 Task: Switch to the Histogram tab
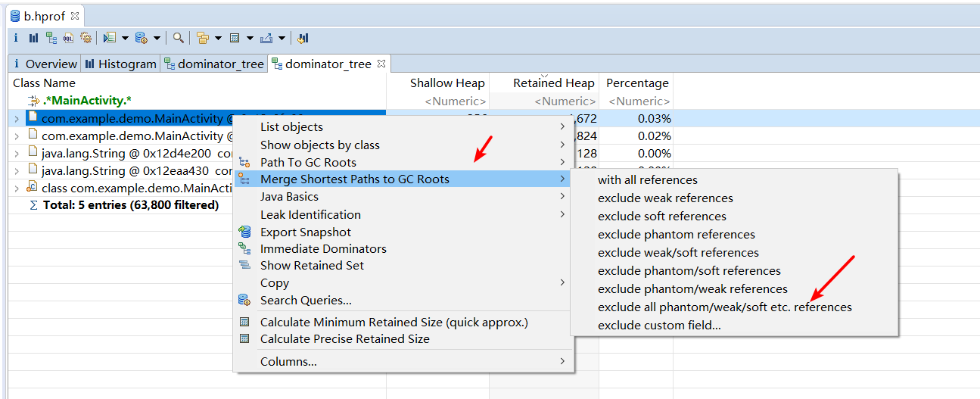(121, 64)
